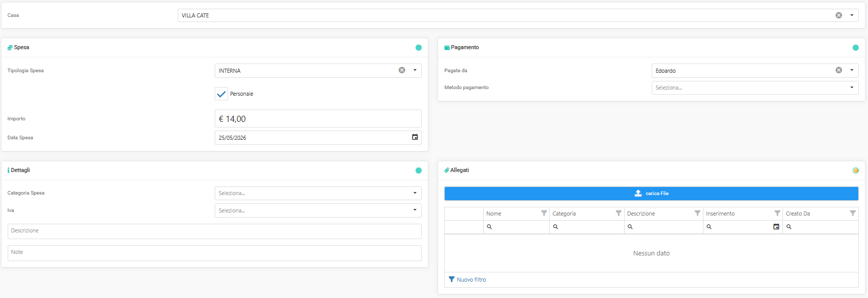Viewport: 868px width, 298px height.
Task: Click the Descrizione text field
Action: pyautogui.click(x=214, y=231)
